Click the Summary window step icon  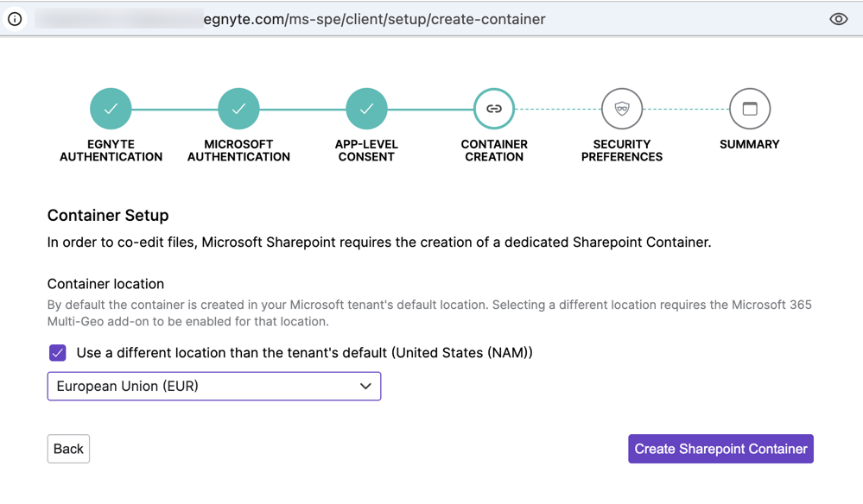point(750,109)
